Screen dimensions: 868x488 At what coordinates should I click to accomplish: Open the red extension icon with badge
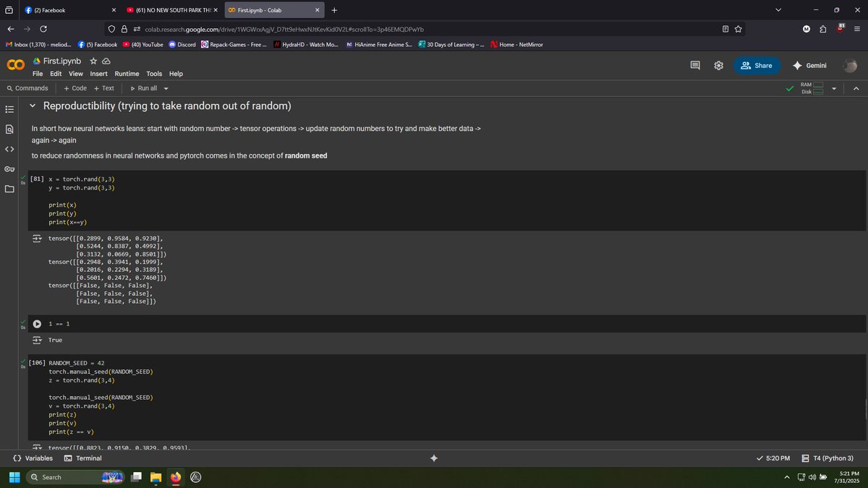841,28
